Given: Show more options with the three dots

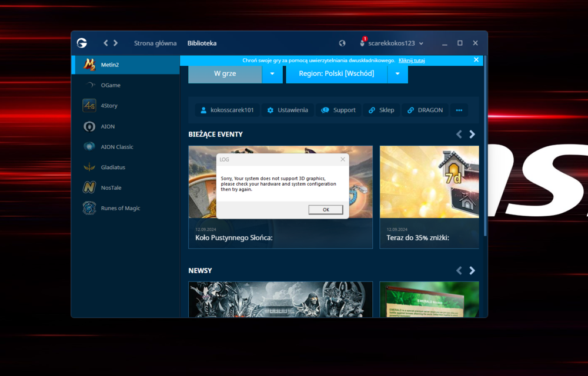Looking at the screenshot, I should (459, 110).
